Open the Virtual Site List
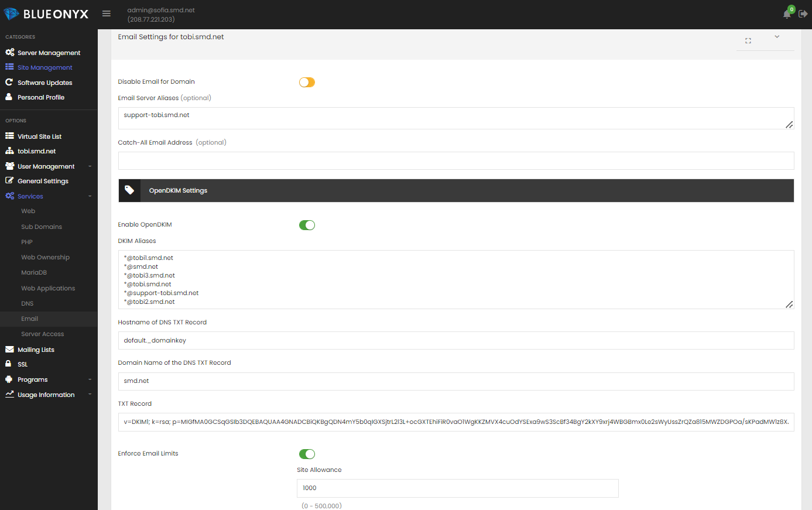The image size is (812, 510). pos(39,136)
